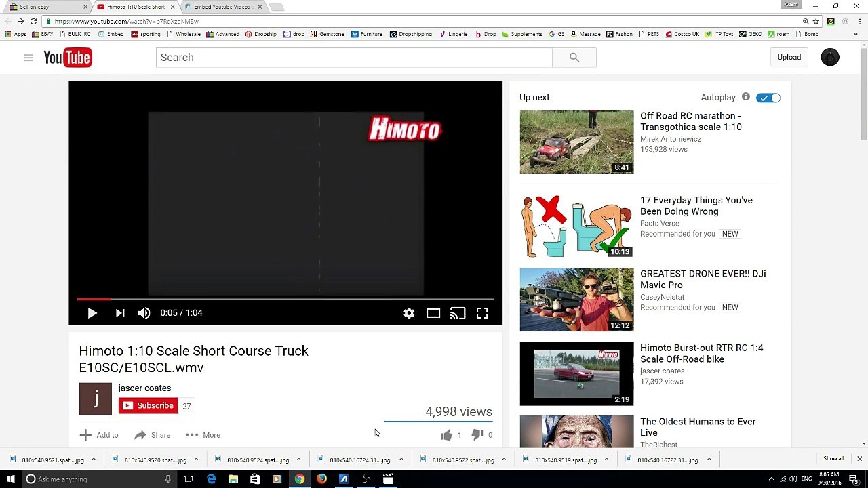Open Chrome zoom indicator in address bar
This screenshot has width=868, height=488.
(805, 22)
